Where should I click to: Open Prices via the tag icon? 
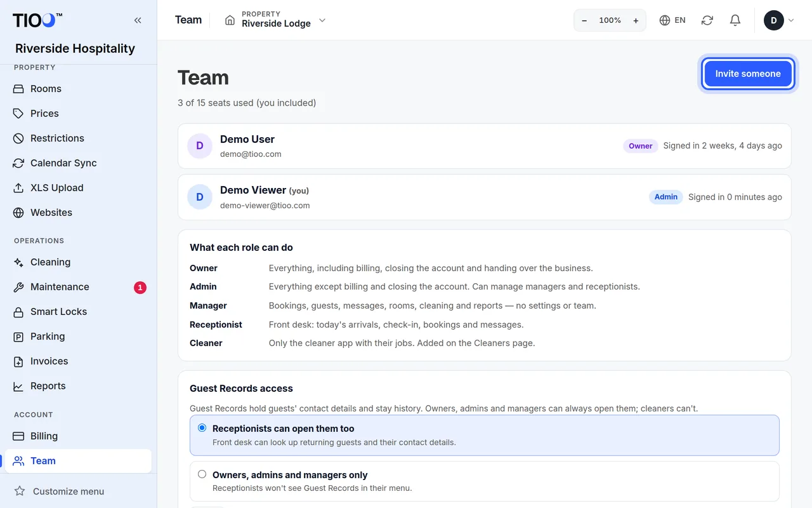pyautogui.click(x=18, y=114)
